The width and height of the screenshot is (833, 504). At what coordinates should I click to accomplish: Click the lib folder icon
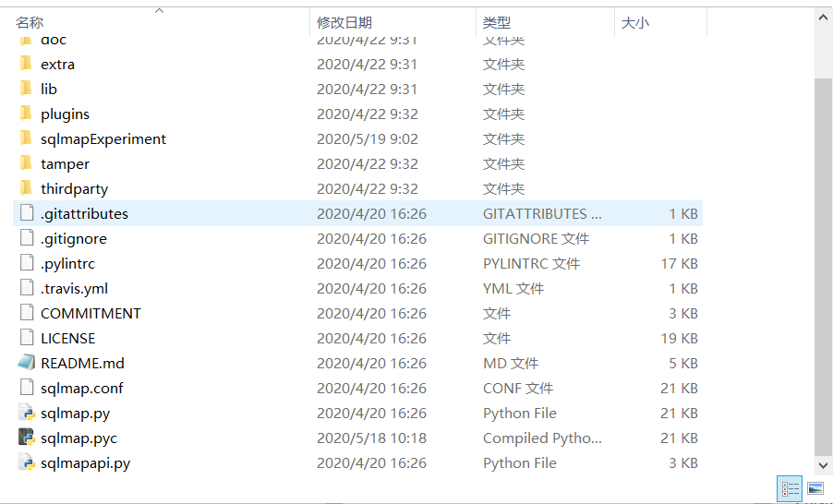click(26, 89)
